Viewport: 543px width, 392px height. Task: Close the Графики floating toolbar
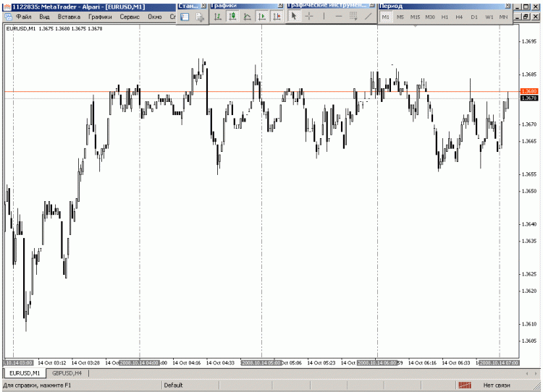point(280,6)
